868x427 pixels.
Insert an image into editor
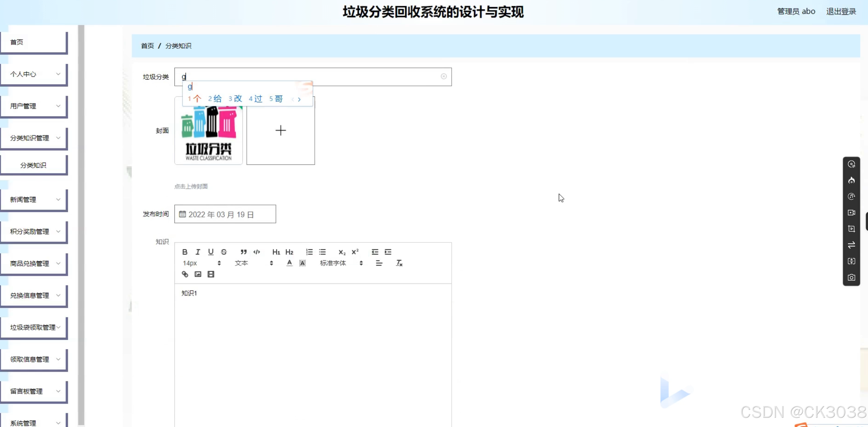coord(198,274)
